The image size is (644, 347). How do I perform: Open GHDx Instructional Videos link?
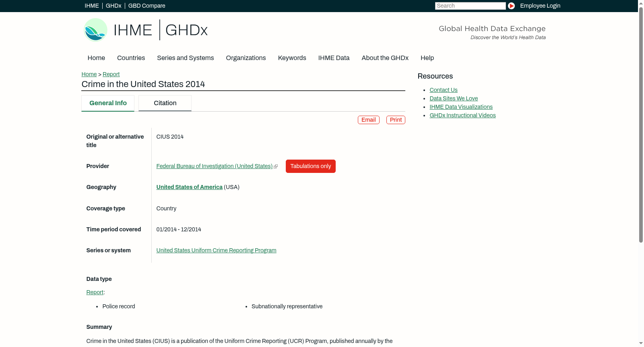click(463, 115)
